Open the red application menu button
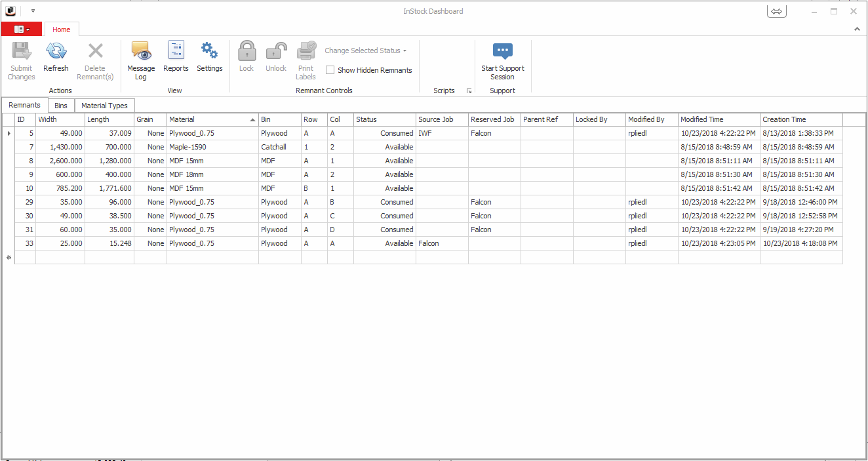Image resolution: width=868 pixels, height=461 pixels. point(22,30)
